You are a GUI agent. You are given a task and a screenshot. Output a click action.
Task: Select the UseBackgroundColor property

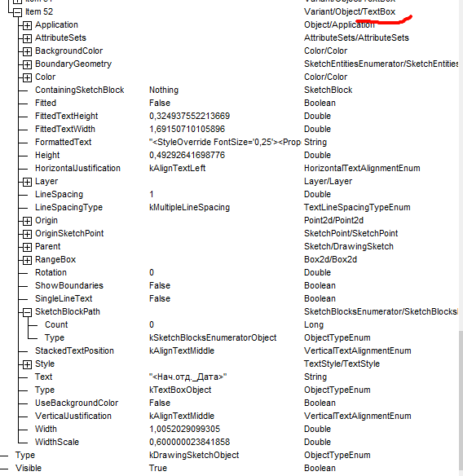point(77,403)
